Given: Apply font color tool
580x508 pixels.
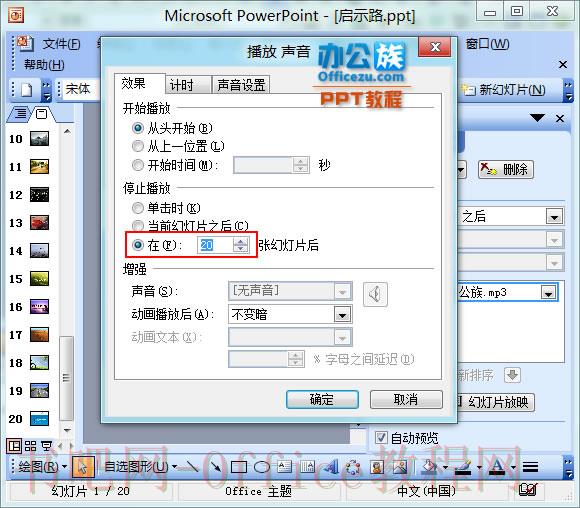Looking at the screenshot, I should click(x=497, y=468).
